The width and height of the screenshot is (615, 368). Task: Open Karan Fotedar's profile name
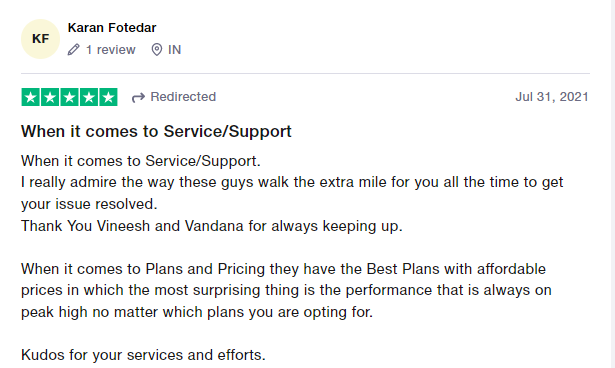112,28
